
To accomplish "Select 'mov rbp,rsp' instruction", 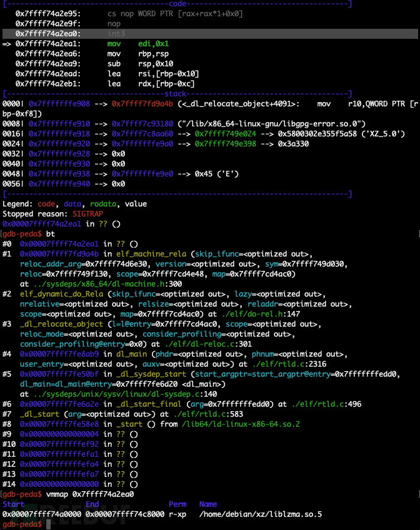I will click(x=137, y=54).
